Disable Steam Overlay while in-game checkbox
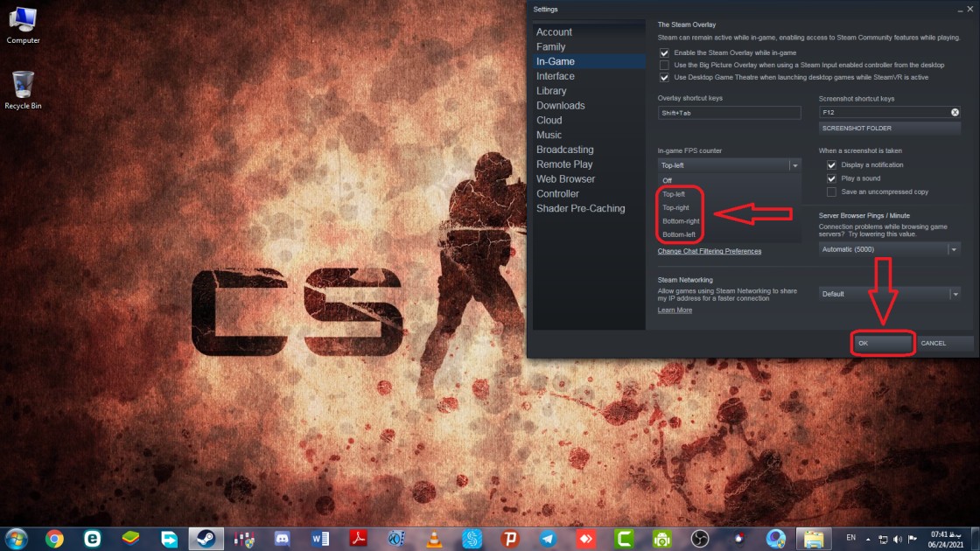Viewport: 980px width, 551px height. click(664, 53)
